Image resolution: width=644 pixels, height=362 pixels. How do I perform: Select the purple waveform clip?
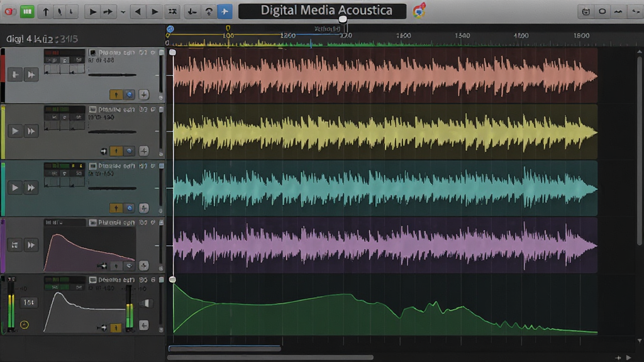click(386, 245)
